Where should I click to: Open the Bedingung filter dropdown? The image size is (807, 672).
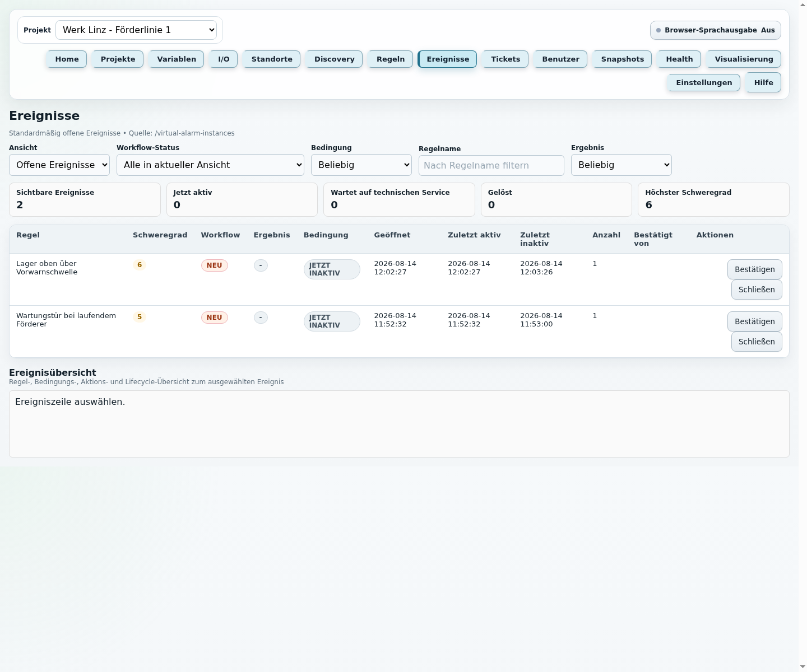[361, 165]
